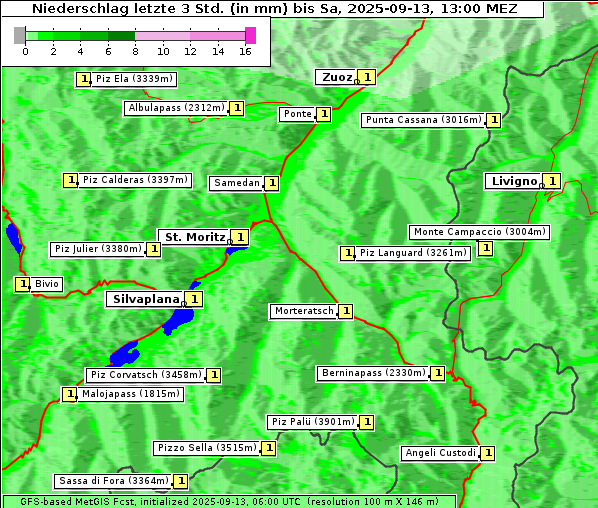Click the Piz Corvatsch (3458m) label
The width and height of the screenshot is (598, 508).
pos(146,375)
